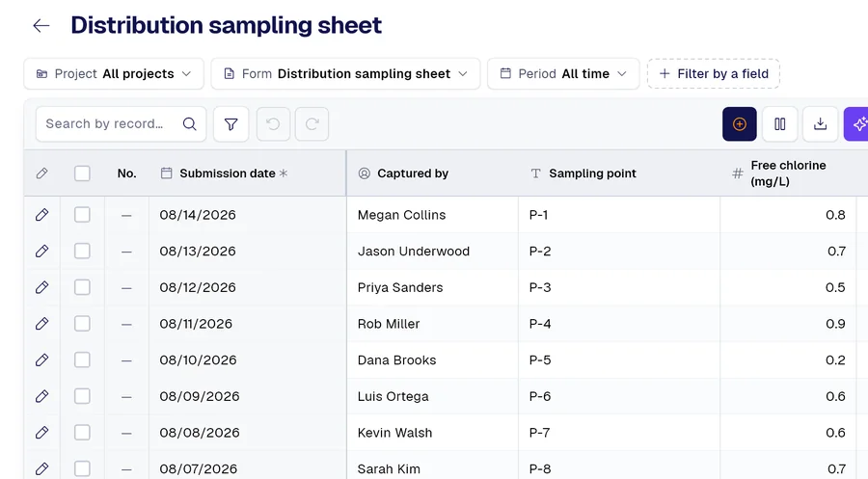Click the Dana Brooks cell
This screenshot has height=479, width=868.
[x=433, y=360]
